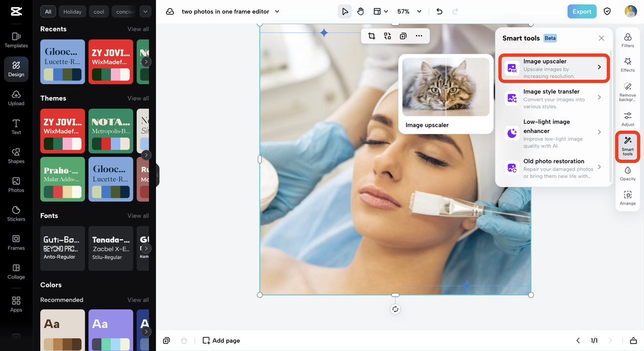Click the duplicate icon in floating toolbar

pyautogui.click(x=403, y=36)
